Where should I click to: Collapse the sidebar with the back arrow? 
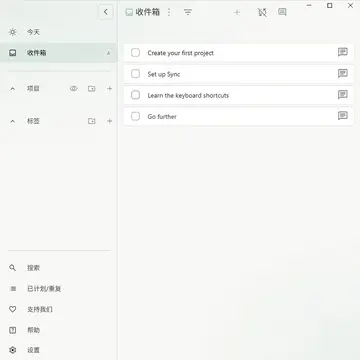click(x=106, y=12)
